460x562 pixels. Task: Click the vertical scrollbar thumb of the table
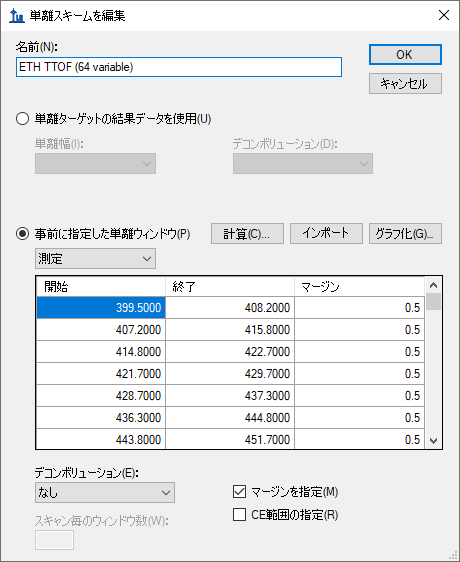[433, 302]
